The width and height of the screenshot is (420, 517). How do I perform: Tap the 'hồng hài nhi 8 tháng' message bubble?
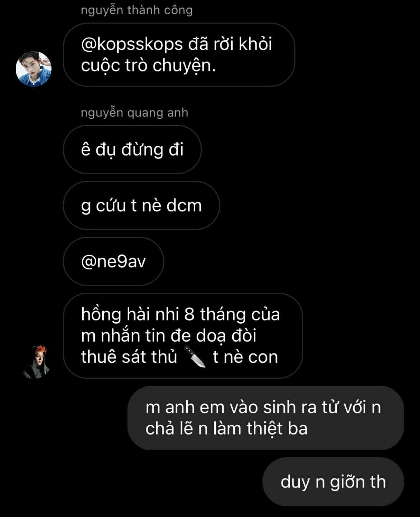[x=183, y=336]
